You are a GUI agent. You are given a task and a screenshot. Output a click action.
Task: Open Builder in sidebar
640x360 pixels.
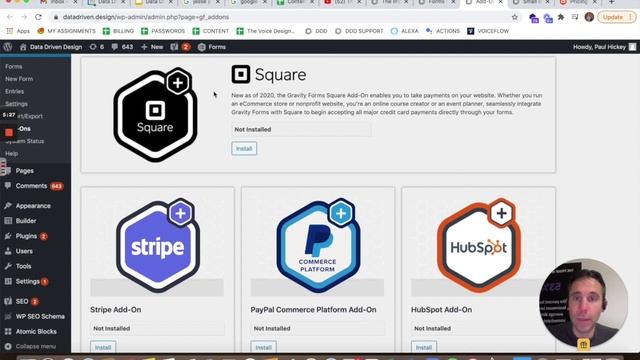(26, 221)
